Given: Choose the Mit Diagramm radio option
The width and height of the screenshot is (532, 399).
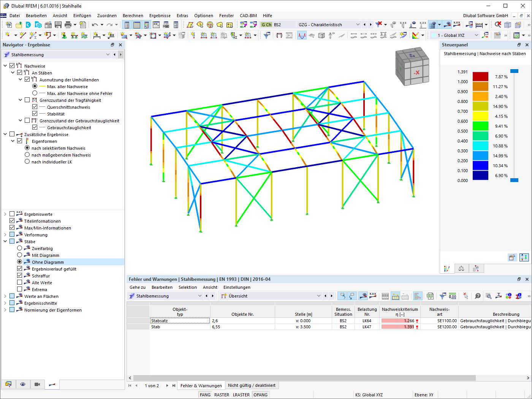Looking at the screenshot, I should [x=20, y=255].
